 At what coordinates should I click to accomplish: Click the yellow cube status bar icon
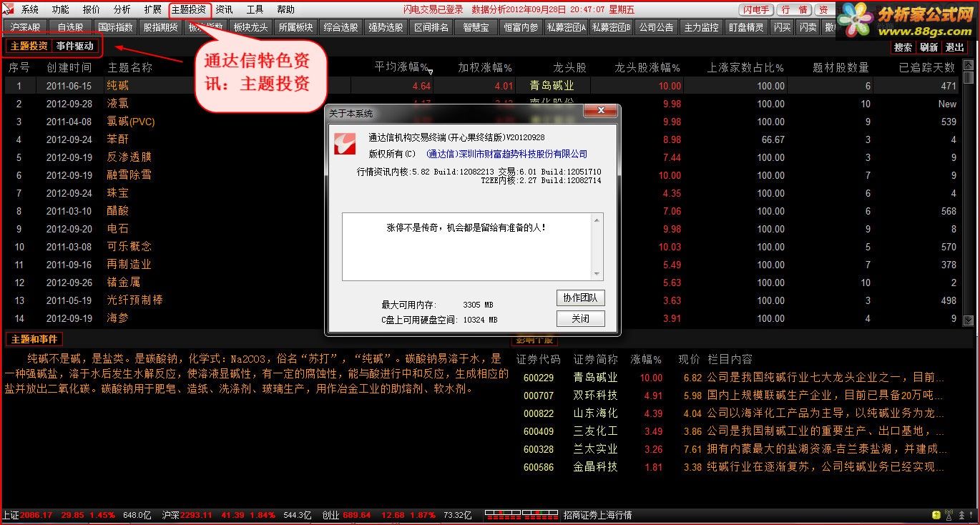tap(936, 515)
